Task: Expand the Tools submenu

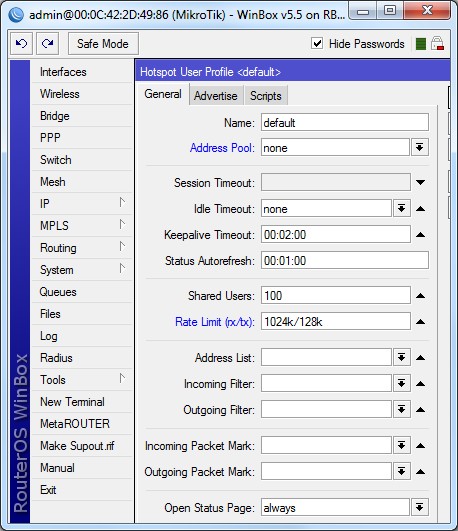Action: 81,380
